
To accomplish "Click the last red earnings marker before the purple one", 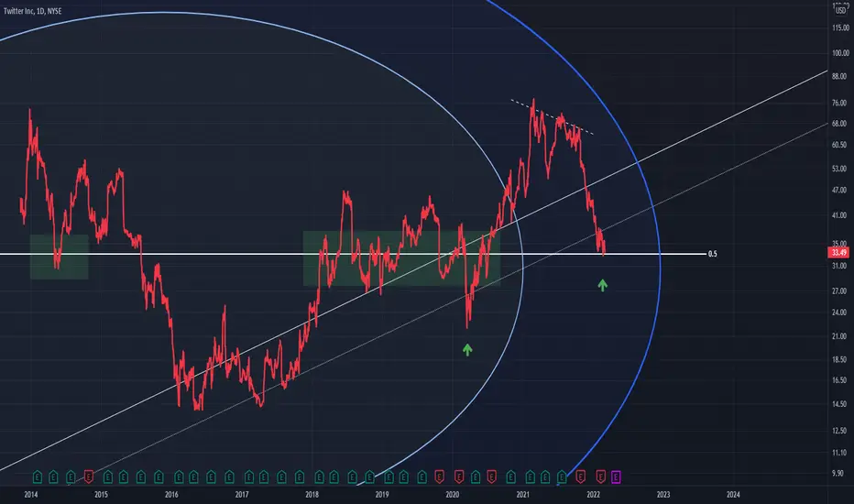I will 600,477.
